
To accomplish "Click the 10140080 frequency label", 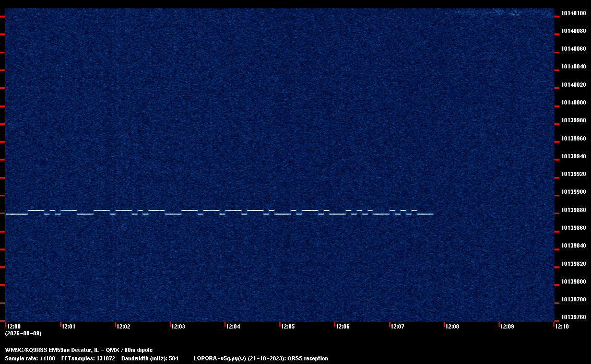I will 573,31.
